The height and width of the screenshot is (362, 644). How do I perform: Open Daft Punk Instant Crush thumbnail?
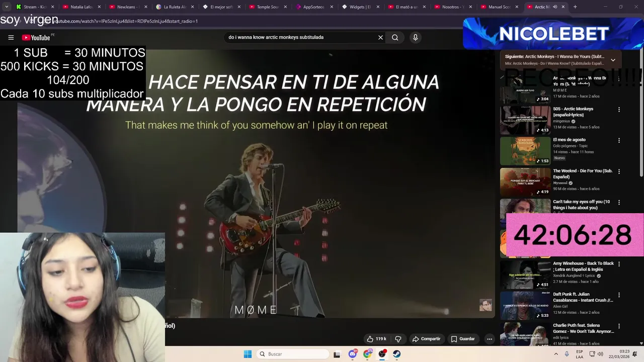click(x=525, y=306)
